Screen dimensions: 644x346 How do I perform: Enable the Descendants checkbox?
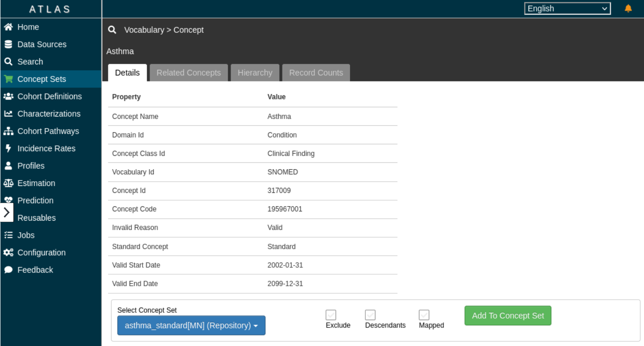point(370,315)
